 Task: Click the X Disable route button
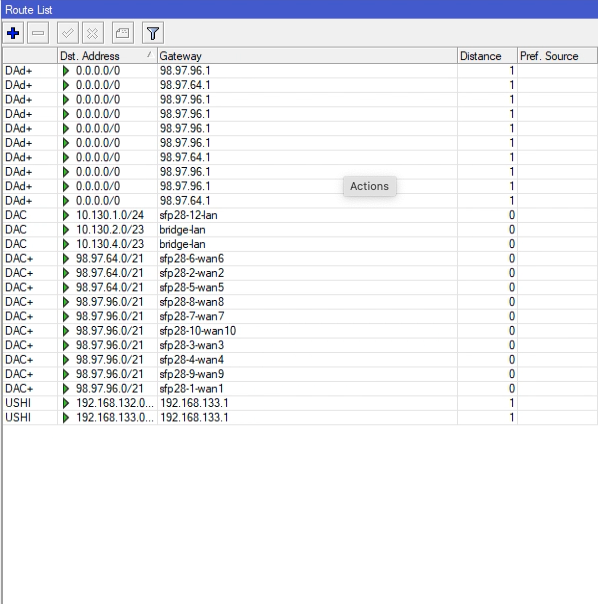(92, 33)
